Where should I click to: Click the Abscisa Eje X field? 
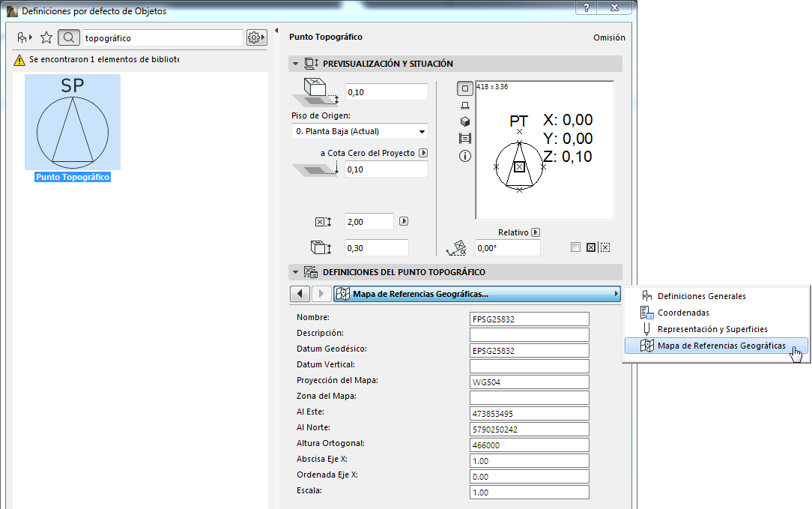click(x=530, y=461)
